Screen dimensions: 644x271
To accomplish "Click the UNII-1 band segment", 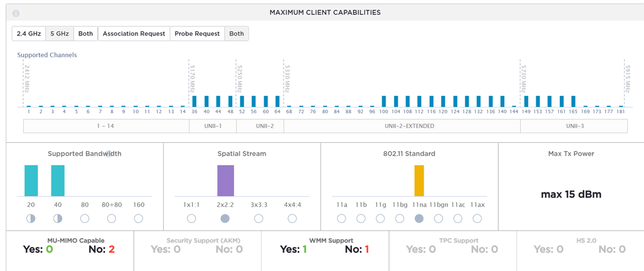I will coord(213,126).
